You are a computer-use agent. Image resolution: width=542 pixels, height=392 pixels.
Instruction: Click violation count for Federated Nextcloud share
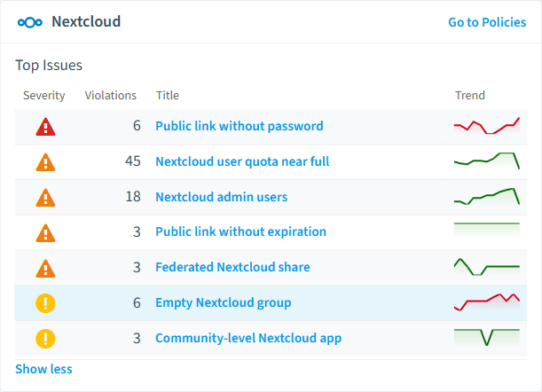click(137, 267)
